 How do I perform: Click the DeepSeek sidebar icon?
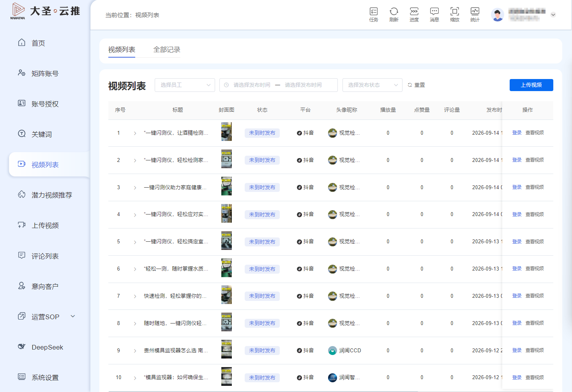22,346
